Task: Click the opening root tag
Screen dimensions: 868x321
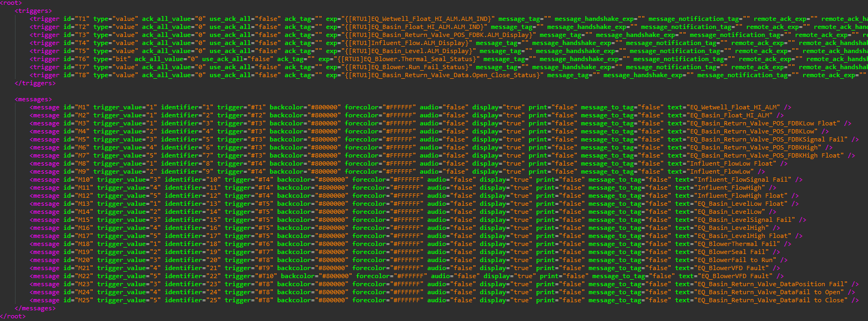Action: (x=11, y=3)
